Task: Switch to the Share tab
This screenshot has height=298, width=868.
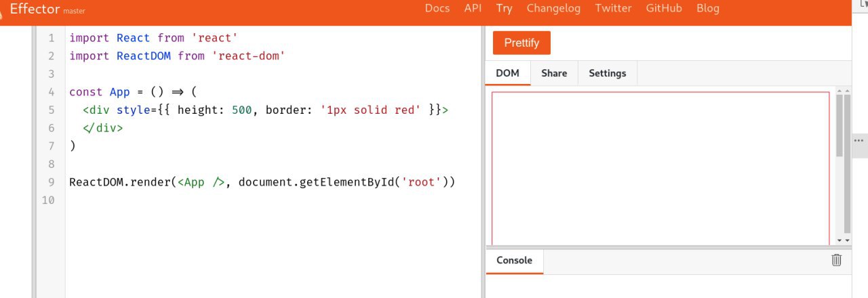Action: pos(554,73)
